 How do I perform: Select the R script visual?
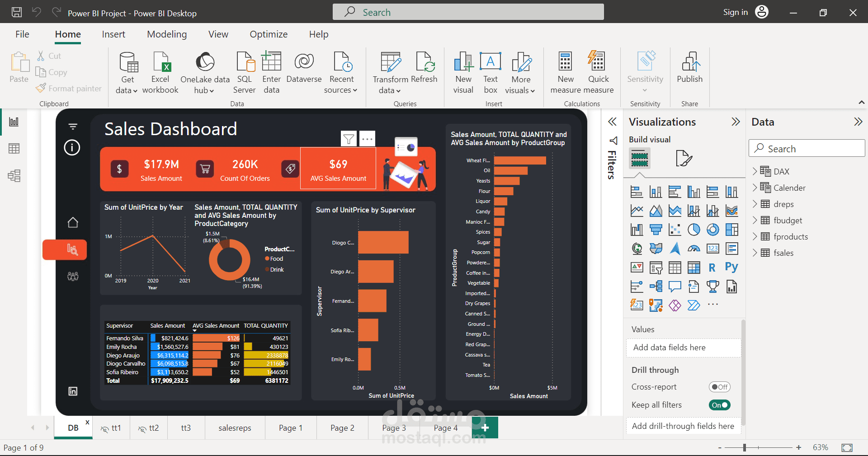click(713, 268)
